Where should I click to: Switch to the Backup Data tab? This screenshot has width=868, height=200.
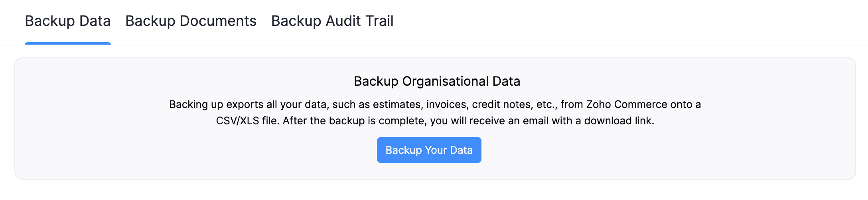click(x=67, y=21)
